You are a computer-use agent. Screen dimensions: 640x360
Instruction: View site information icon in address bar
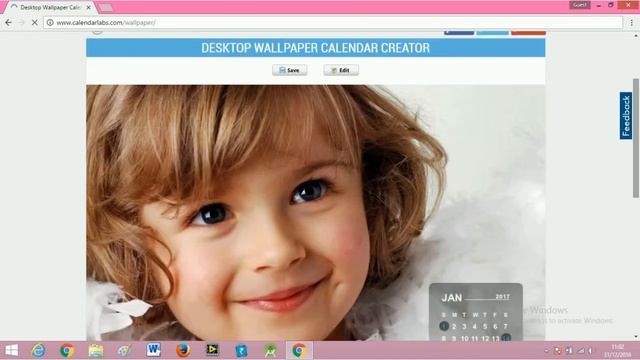click(50, 23)
